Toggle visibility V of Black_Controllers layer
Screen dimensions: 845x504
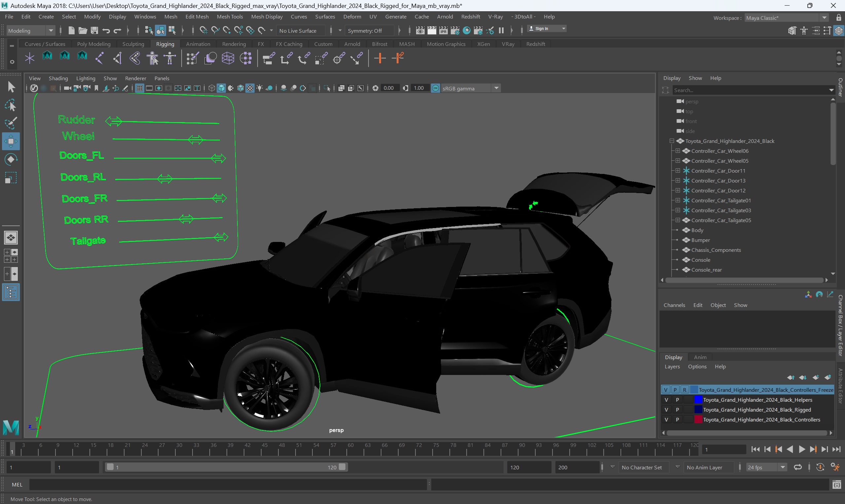(x=666, y=420)
